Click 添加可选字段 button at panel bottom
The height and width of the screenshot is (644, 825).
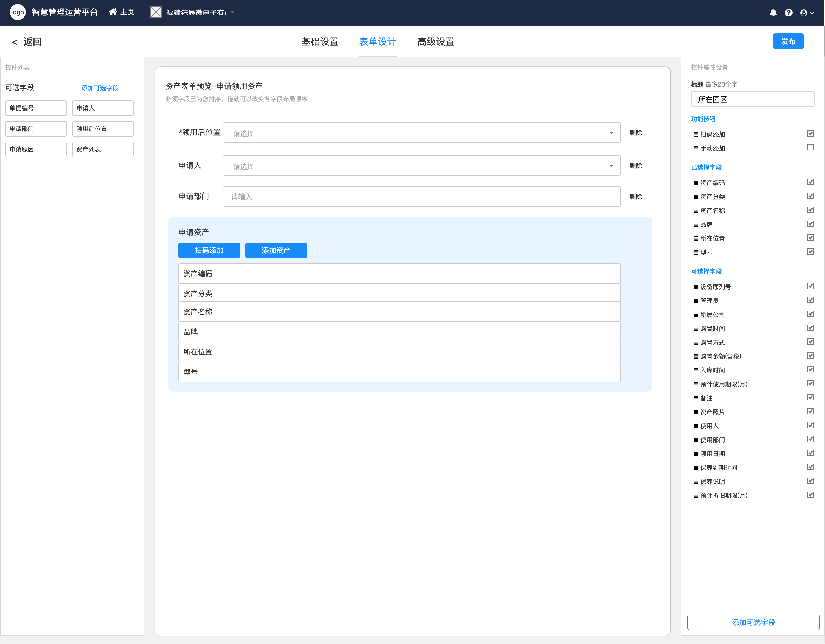753,622
